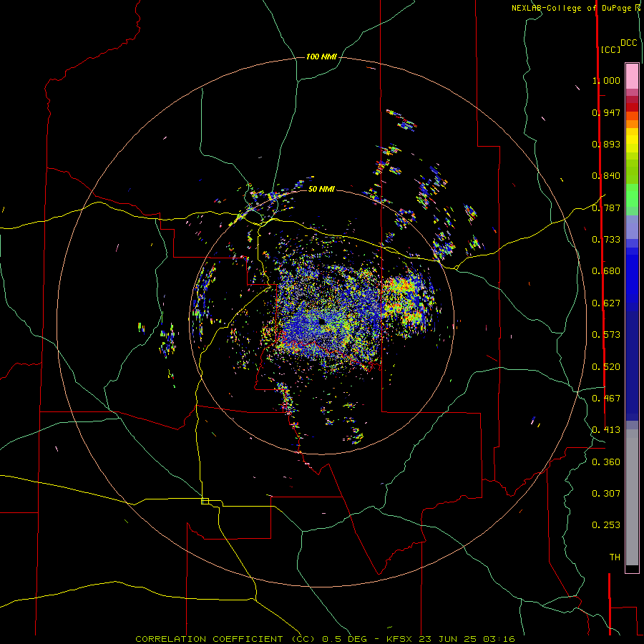
Task: Pick the bright green segment of color bar
Action: pos(632,195)
